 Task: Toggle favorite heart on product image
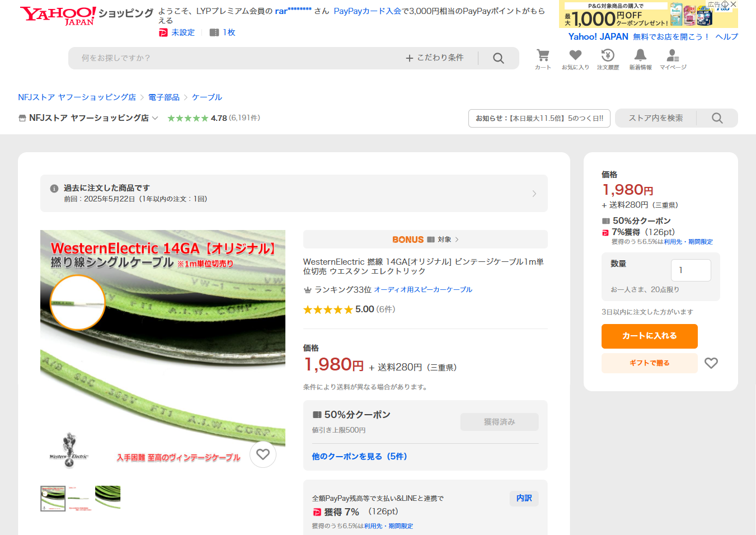click(263, 454)
